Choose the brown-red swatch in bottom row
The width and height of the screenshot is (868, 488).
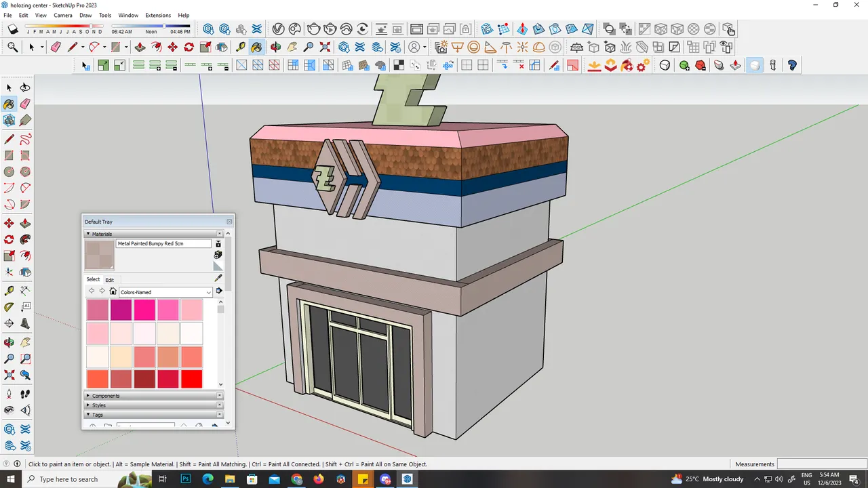144,378
